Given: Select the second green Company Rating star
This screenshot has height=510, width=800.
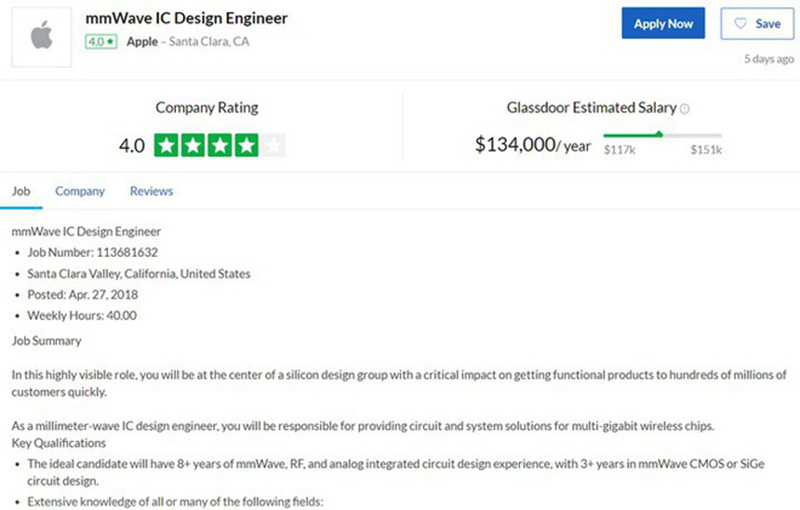Looking at the screenshot, I should pyautogui.click(x=194, y=145).
